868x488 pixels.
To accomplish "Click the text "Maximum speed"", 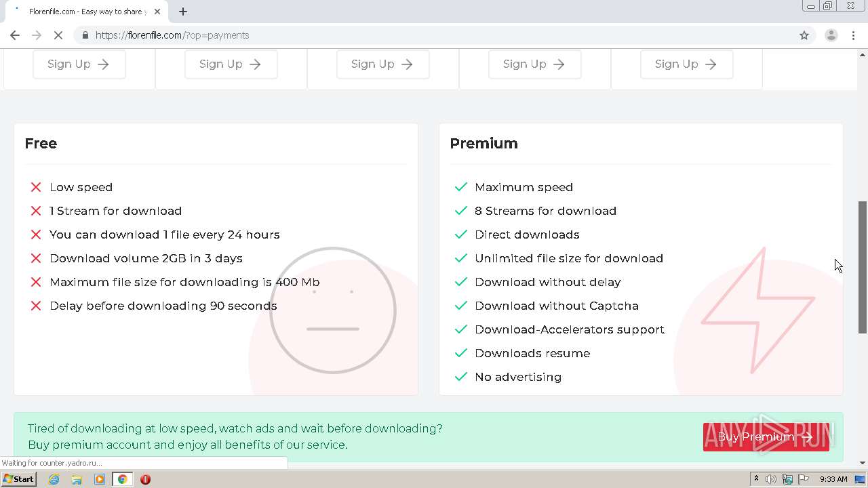I will point(524,187).
